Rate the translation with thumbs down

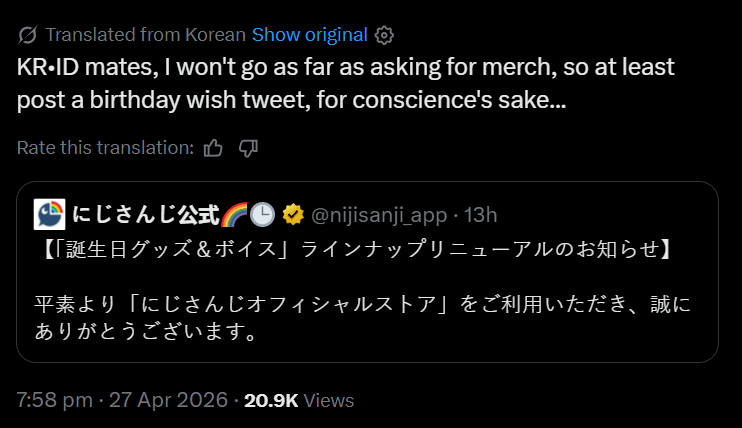point(249,148)
